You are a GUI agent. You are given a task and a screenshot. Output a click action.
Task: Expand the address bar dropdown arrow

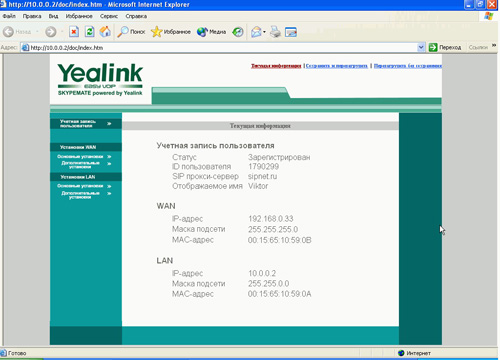pyautogui.click(x=421, y=47)
